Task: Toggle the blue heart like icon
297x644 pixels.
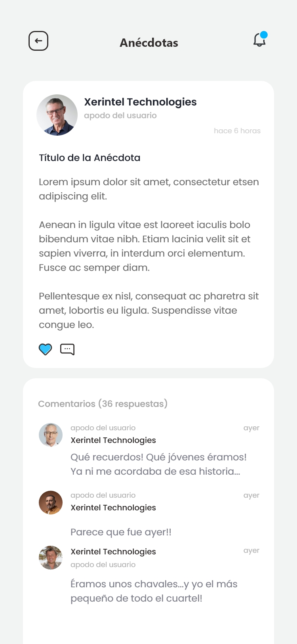Action: [45, 349]
